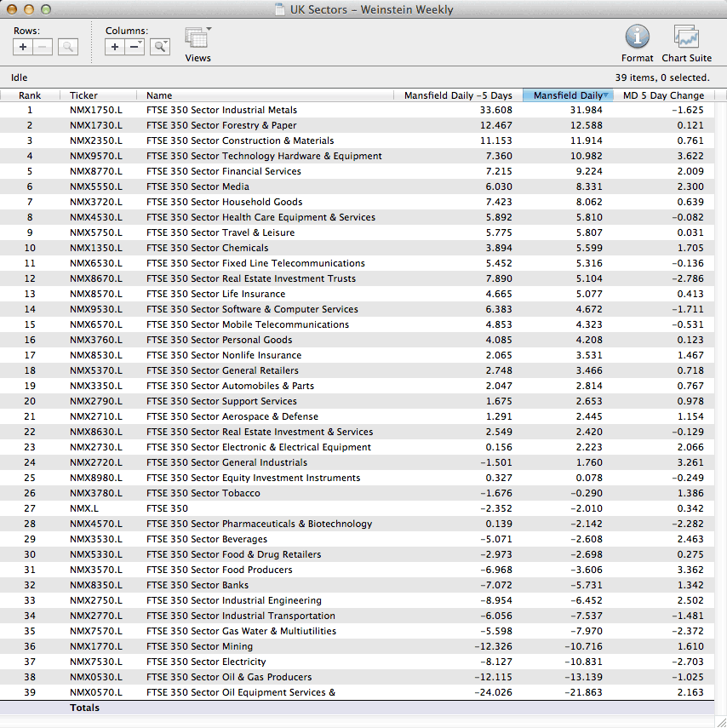This screenshot has width=727, height=728.
Task: Select the Industrial Metals sector row
Action: 221,110
